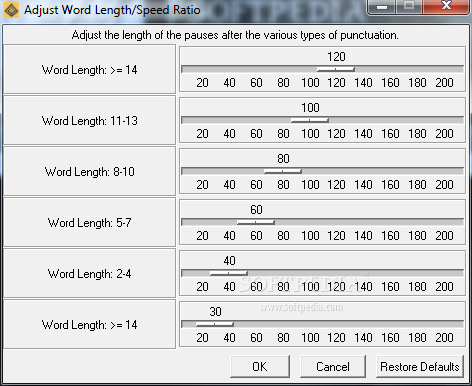Screen dimensions: 472x386
Task: Click the Restore Defaults button
Action: 420,367
